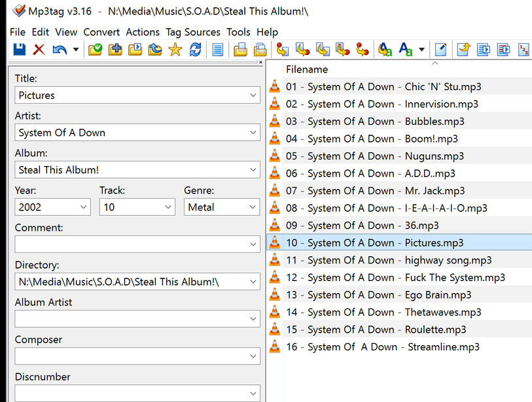Viewport: 532px width, 402px height.
Task: Click the Export icon with curved arrow
Action: (x=463, y=50)
